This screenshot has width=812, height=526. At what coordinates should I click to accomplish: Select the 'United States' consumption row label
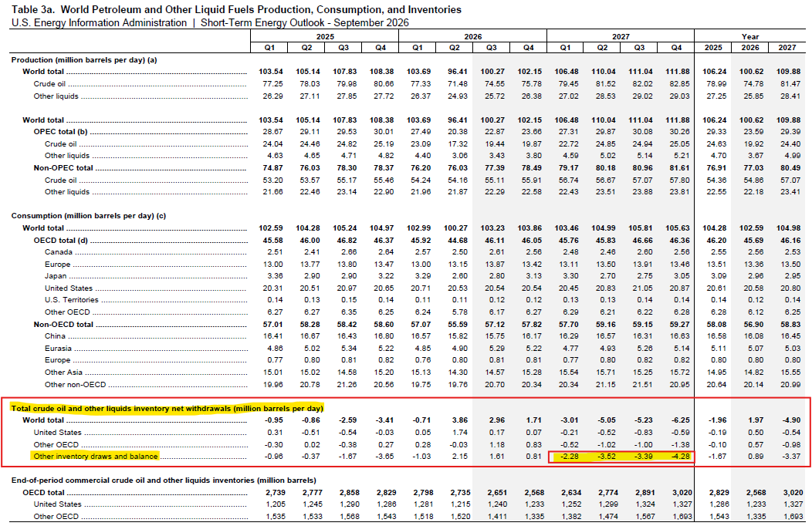69,288
